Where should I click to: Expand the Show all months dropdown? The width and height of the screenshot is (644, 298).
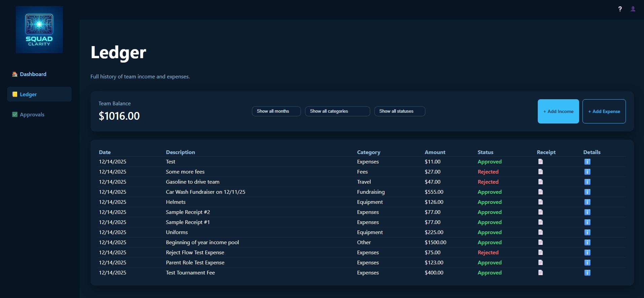[276, 111]
